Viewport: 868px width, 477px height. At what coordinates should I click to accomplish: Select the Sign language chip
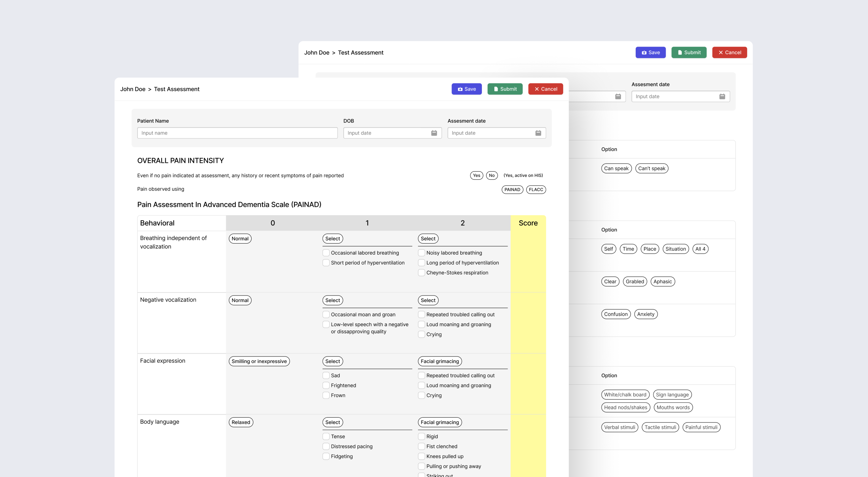(x=672, y=394)
